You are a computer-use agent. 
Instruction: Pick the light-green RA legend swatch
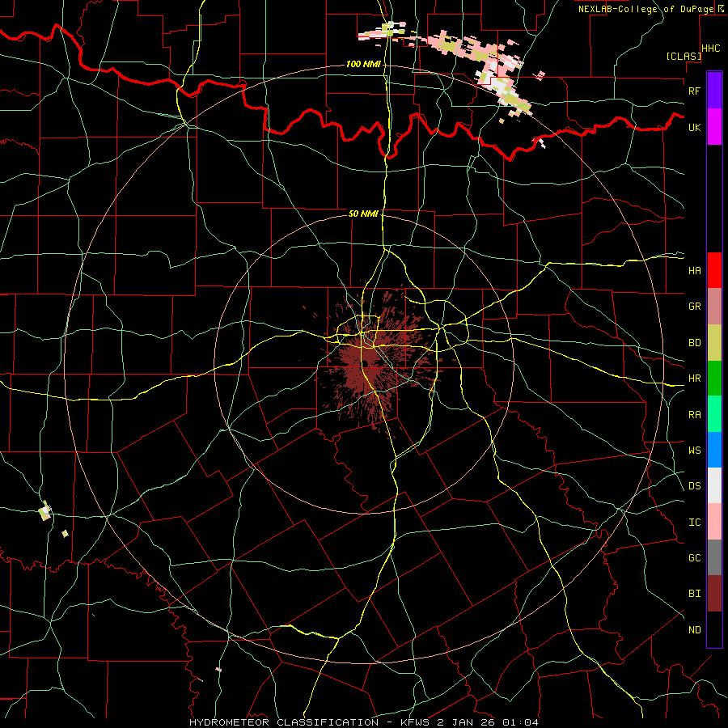pos(714,414)
